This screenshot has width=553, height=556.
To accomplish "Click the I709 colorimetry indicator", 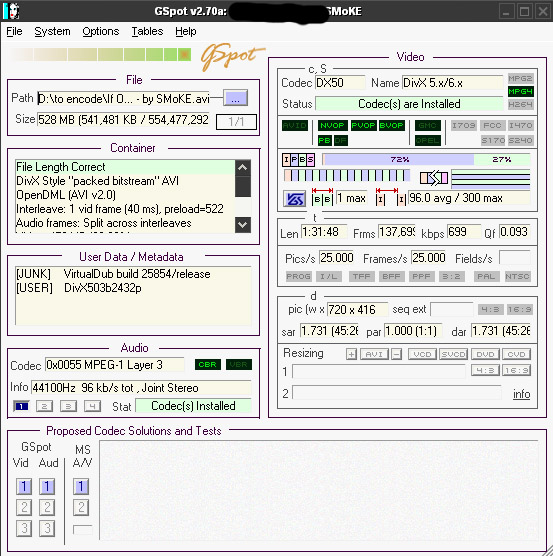I will tap(464, 126).
